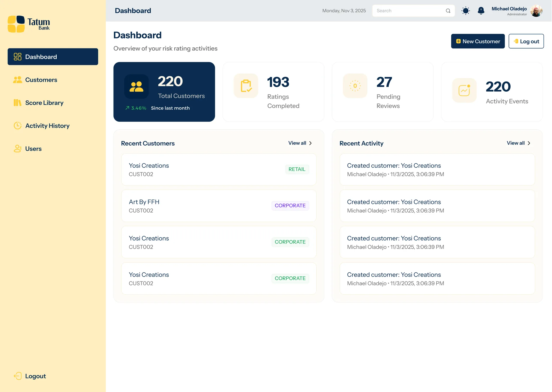
Task: Expand Recent Customers View all chevron
Action: point(310,143)
